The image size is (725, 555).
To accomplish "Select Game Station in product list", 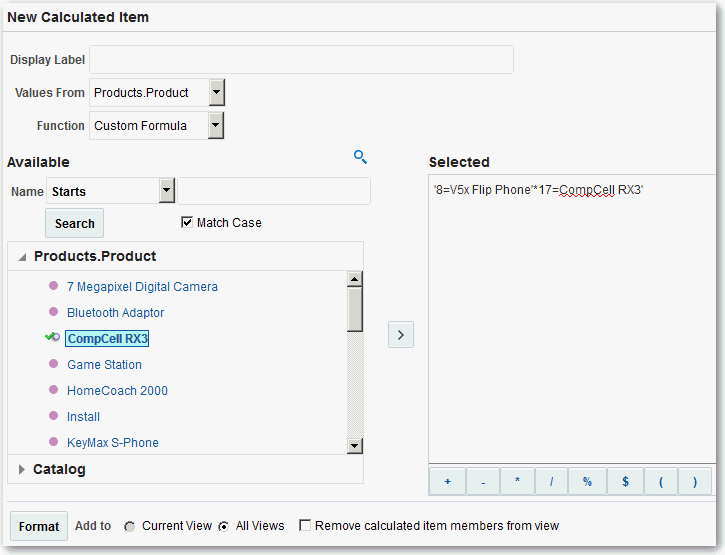I will pyautogui.click(x=104, y=365).
